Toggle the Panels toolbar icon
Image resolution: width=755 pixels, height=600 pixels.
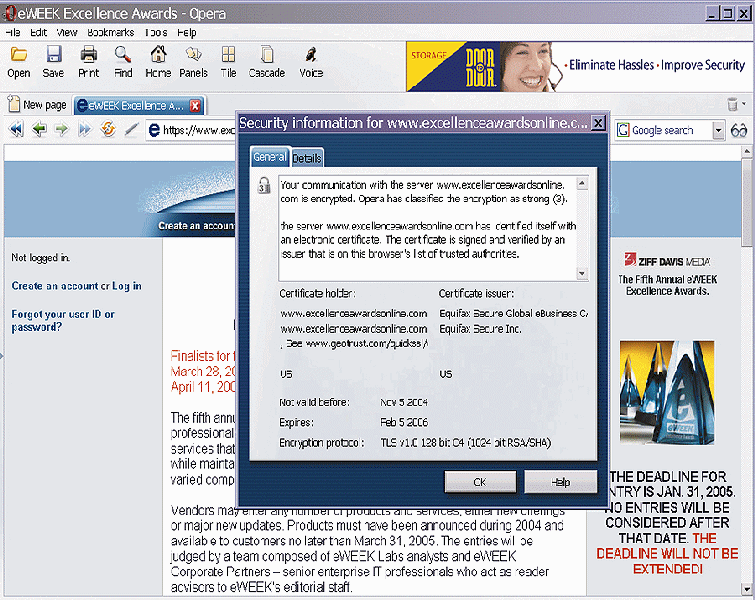pyautogui.click(x=194, y=54)
